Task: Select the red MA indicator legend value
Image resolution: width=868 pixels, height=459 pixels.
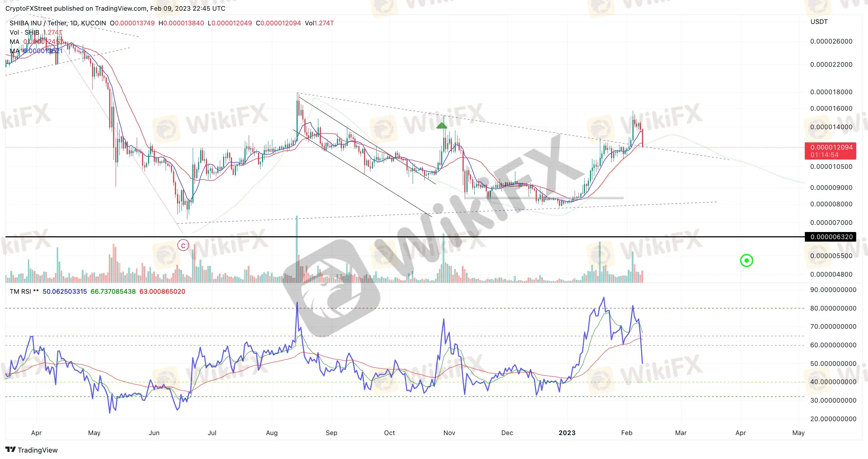Action: tap(43, 42)
